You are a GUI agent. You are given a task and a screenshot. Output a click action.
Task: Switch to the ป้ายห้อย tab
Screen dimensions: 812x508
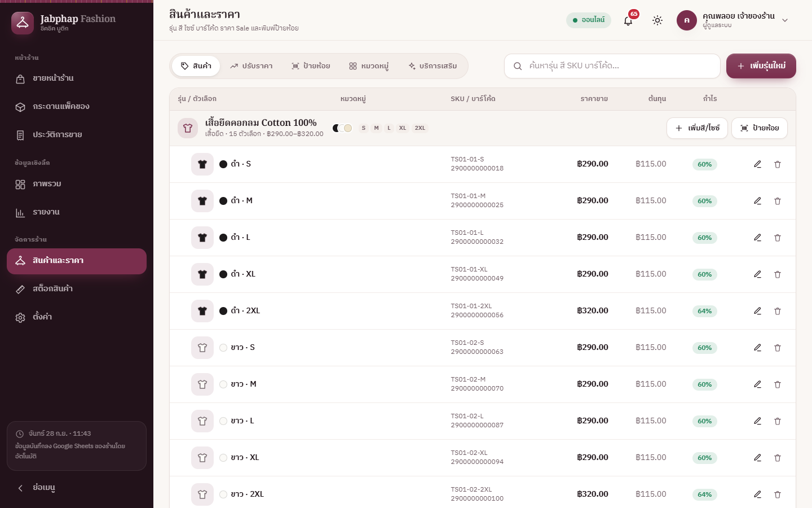click(x=311, y=66)
